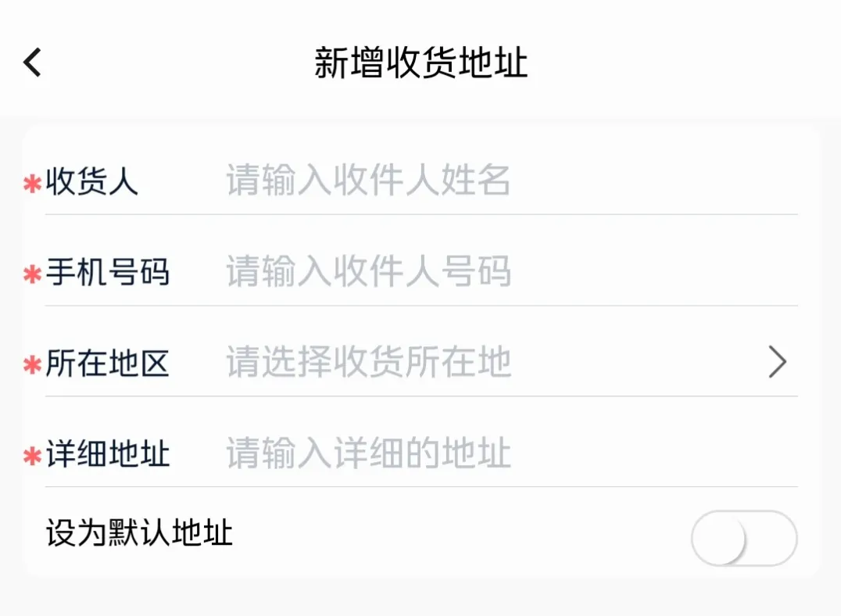The width and height of the screenshot is (841, 616).
Task: Click the red asterisk beside 收货人
Action: (x=32, y=184)
